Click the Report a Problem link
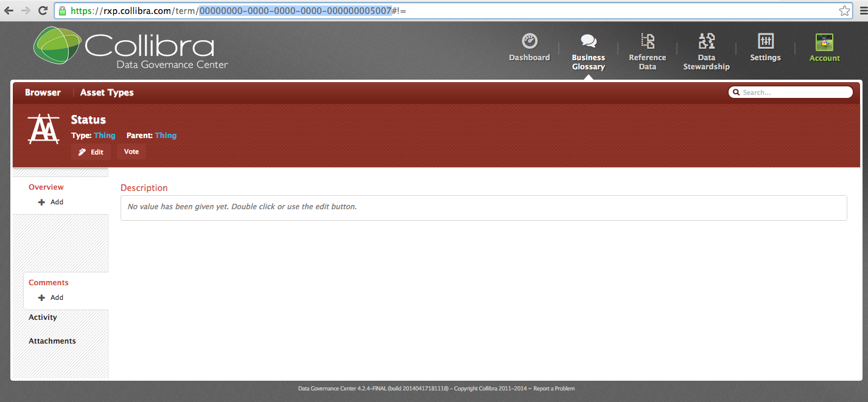 coord(554,389)
